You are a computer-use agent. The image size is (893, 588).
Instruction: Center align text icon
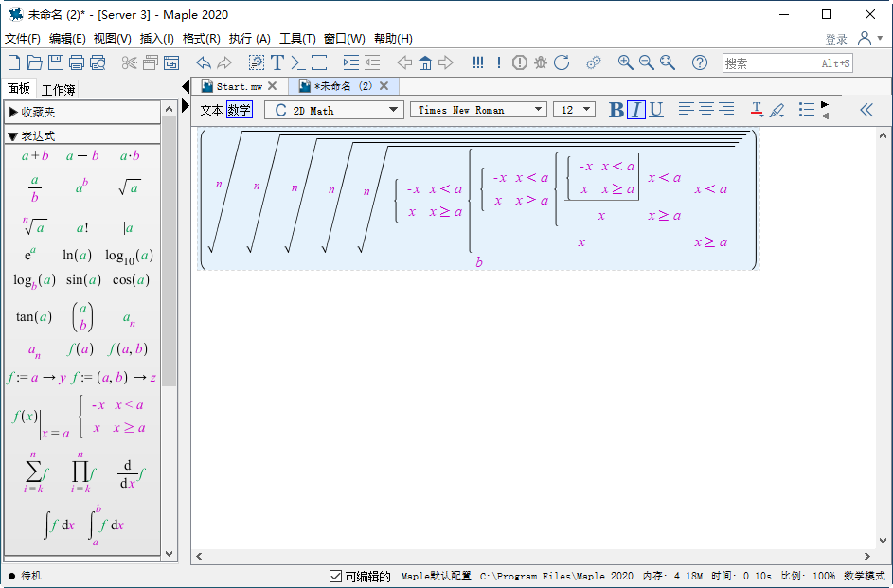[706, 109]
